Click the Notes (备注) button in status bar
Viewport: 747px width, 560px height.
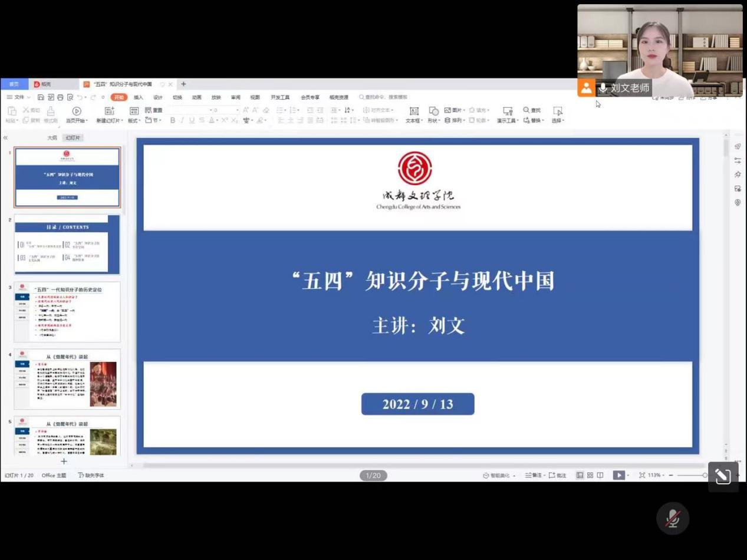[x=534, y=475]
